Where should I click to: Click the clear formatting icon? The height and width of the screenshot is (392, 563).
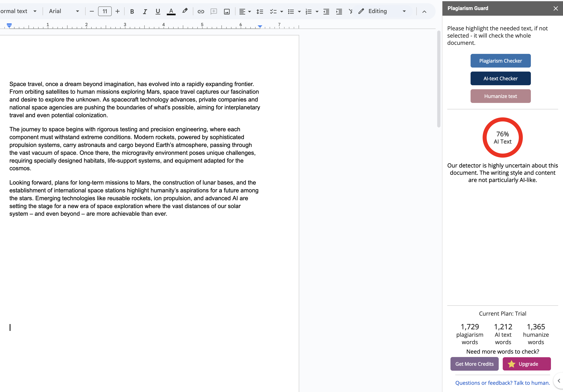pos(351,11)
